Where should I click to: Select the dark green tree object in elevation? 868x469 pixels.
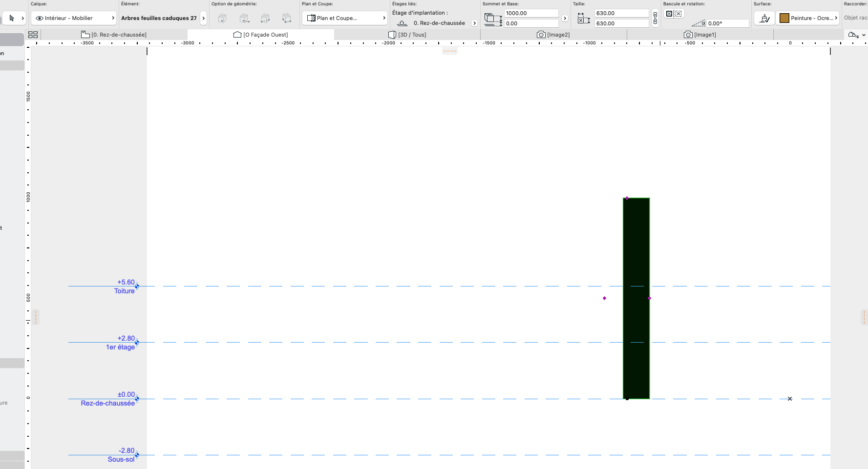click(x=636, y=298)
